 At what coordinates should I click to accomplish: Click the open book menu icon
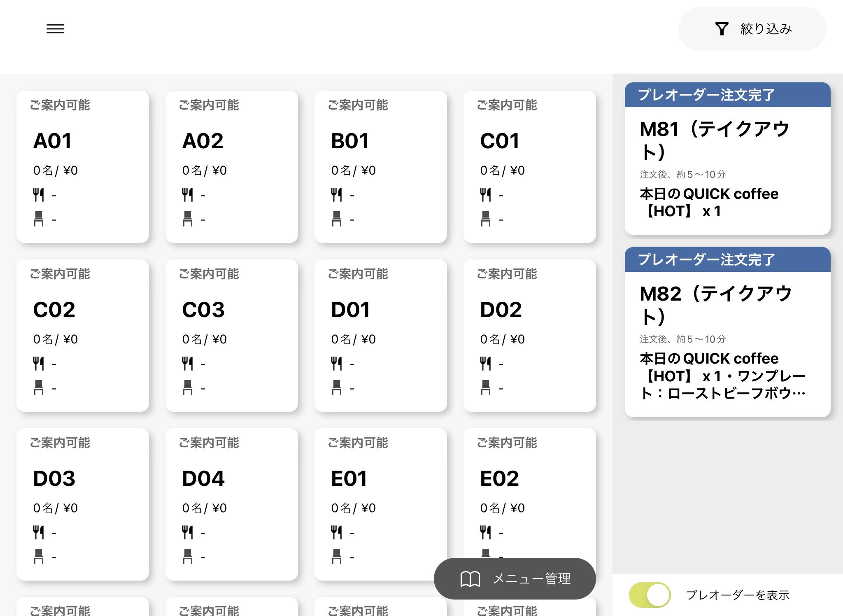[470, 579]
